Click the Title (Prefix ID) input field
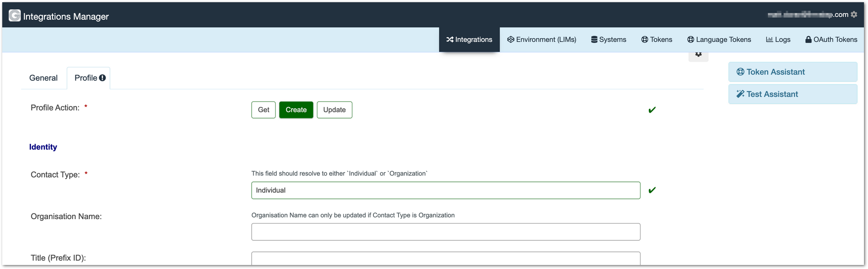The width and height of the screenshot is (868, 269). tap(446, 258)
